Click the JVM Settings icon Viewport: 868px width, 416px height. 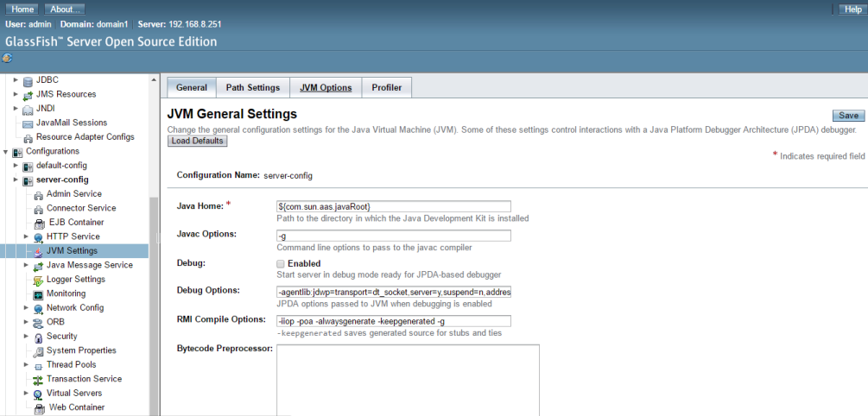[x=38, y=251]
